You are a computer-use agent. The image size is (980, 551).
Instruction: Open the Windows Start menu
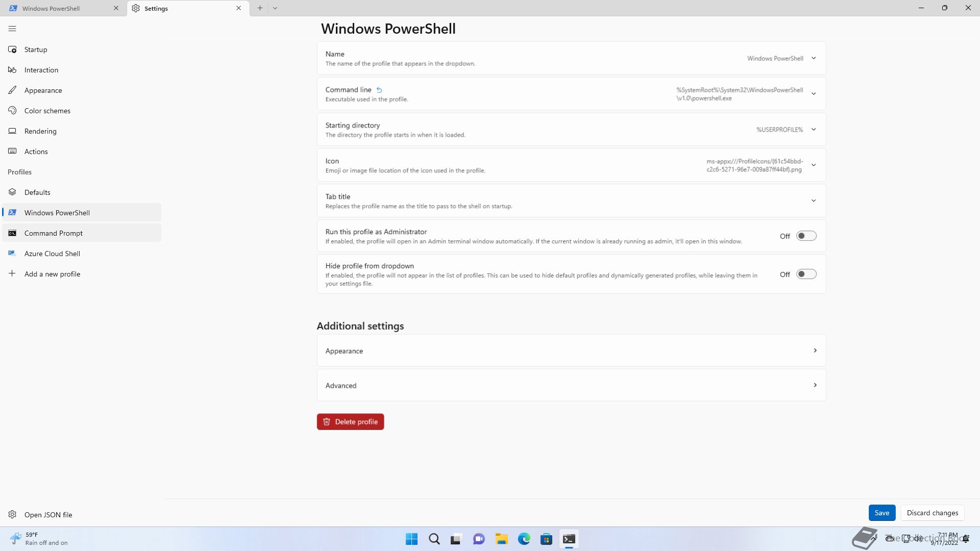(411, 539)
